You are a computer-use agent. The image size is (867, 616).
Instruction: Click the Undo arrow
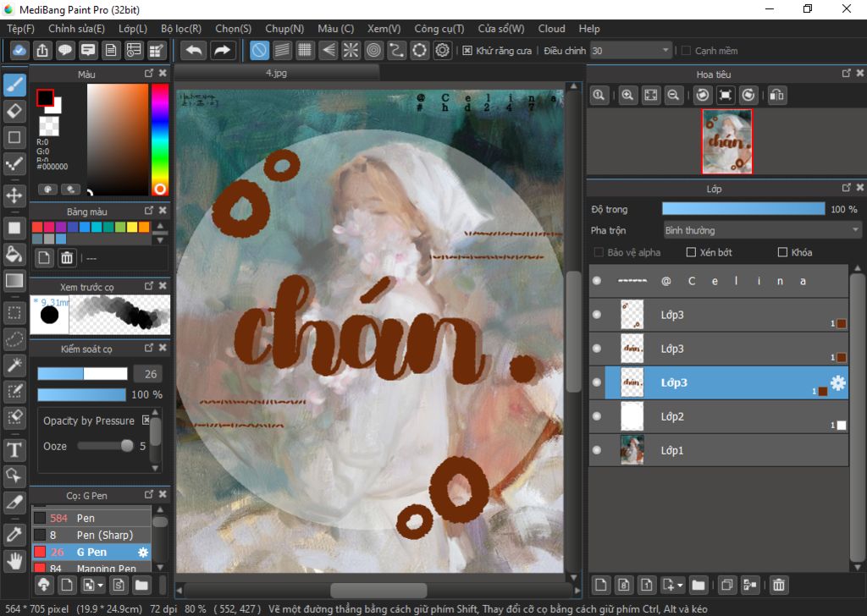click(x=194, y=50)
